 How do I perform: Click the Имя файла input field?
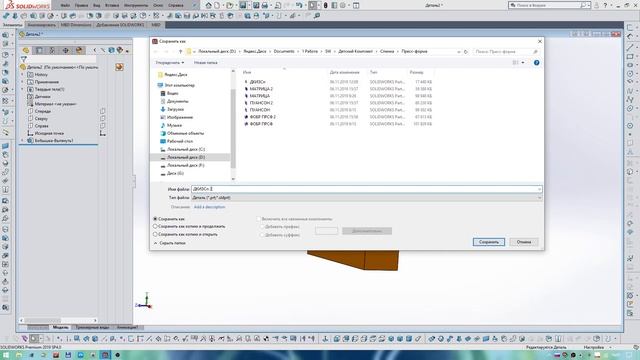pos(367,189)
